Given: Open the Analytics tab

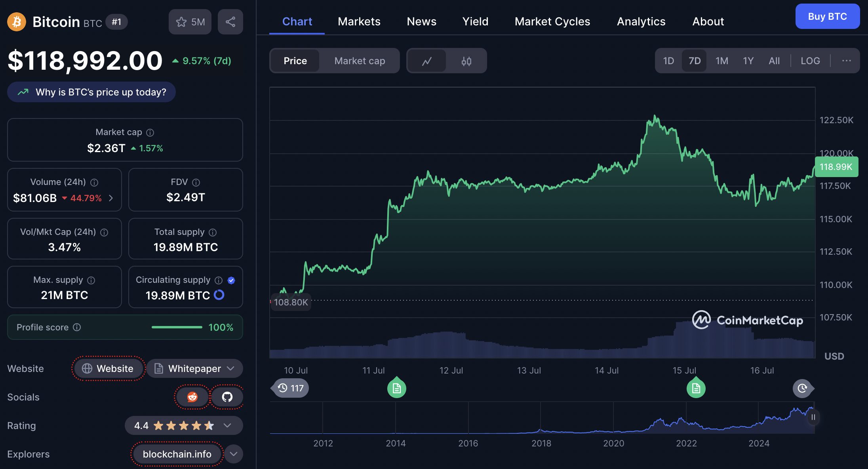Looking at the screenshot, I should point(641,21).
